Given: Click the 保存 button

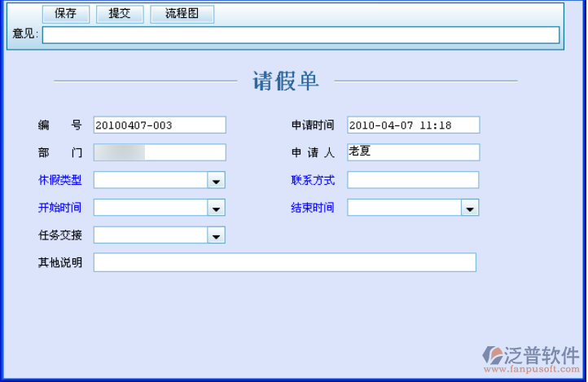Looking at the screenshot, I should (x=66, y=14).
